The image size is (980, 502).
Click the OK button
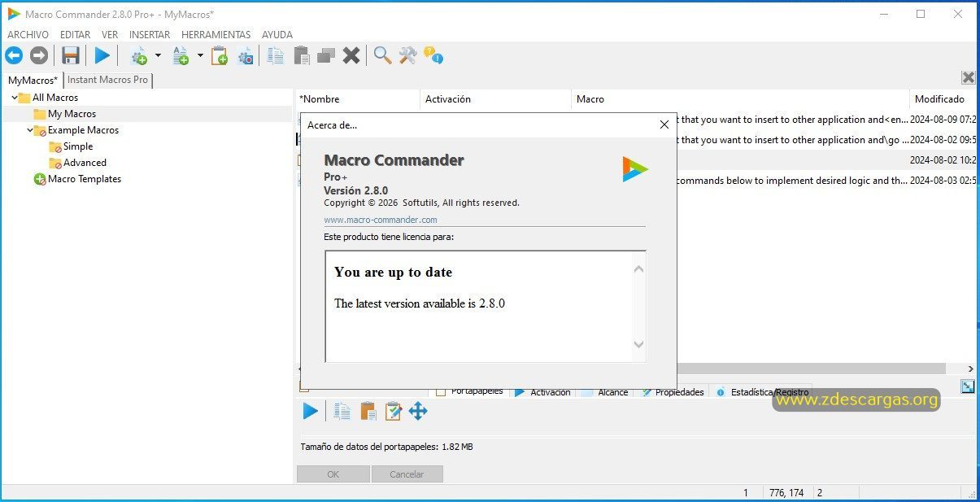pos(333,474)
